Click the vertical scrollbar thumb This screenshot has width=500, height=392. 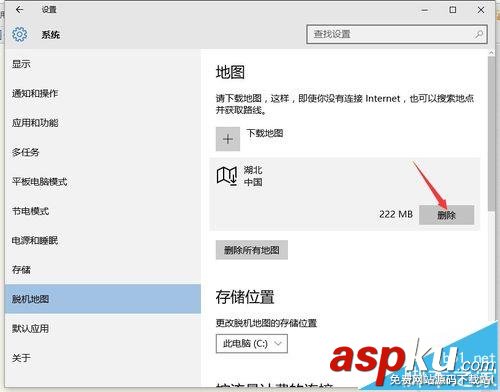pos(491,133)
